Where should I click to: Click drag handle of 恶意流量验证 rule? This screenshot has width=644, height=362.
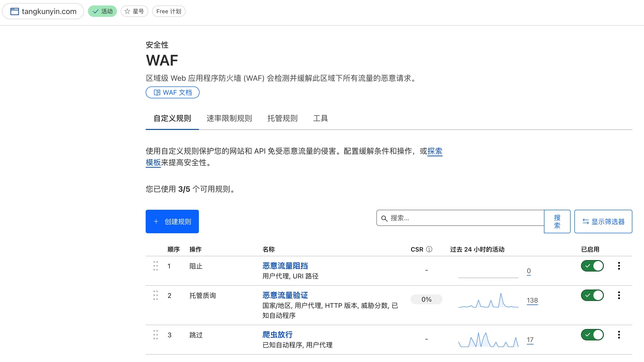click(x=155, y=295)
